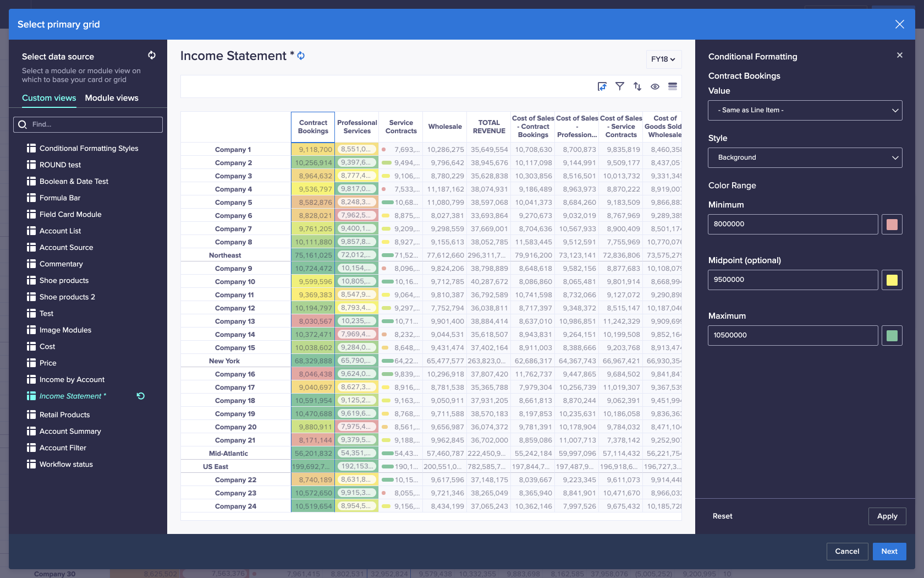Click the Find search field

pos(88,124)
